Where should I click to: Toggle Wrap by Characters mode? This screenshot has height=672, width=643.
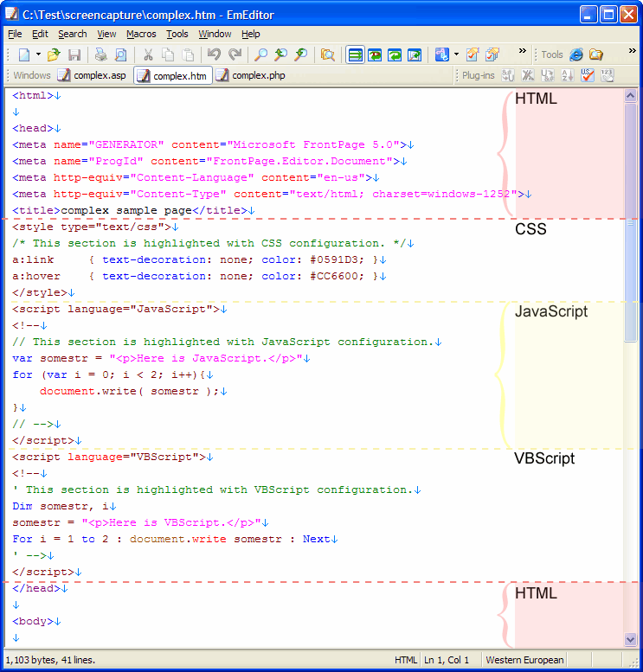tap(375, 54)
